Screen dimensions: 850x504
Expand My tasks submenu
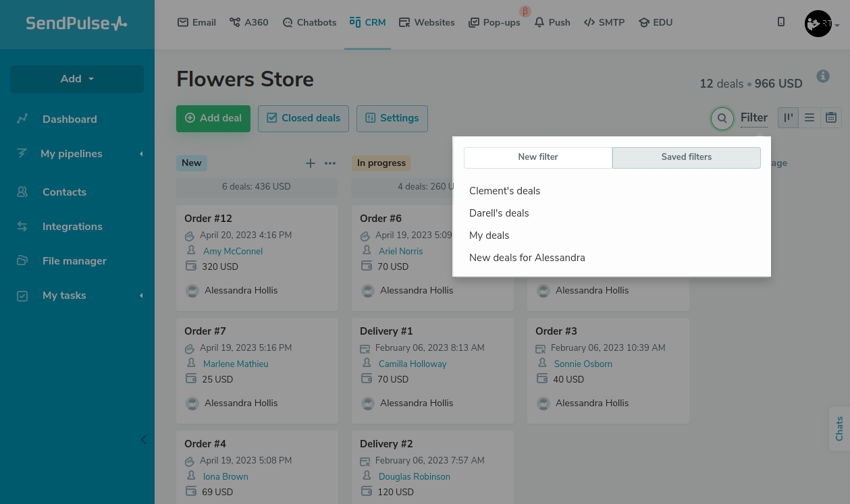point(141,296)
